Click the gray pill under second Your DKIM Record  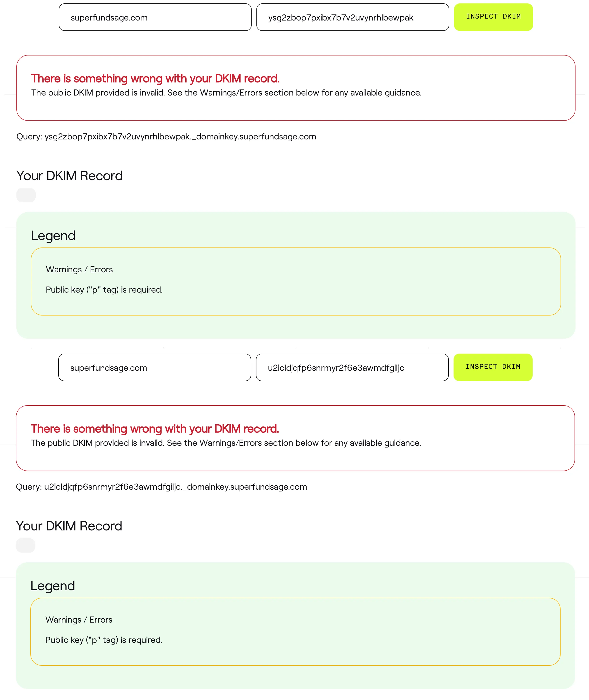coord(25,545)
